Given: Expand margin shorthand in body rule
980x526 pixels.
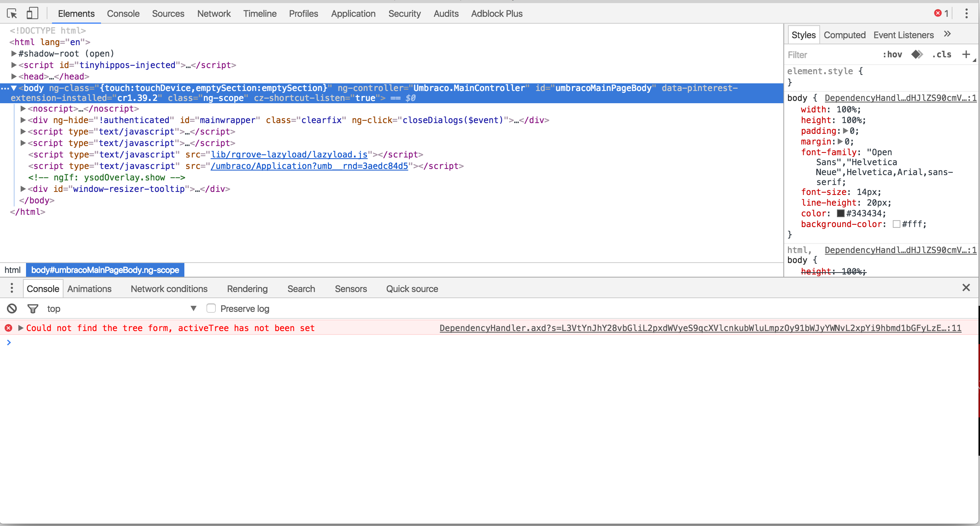Looking at the screenshot, I should click(x=840, y=141).
